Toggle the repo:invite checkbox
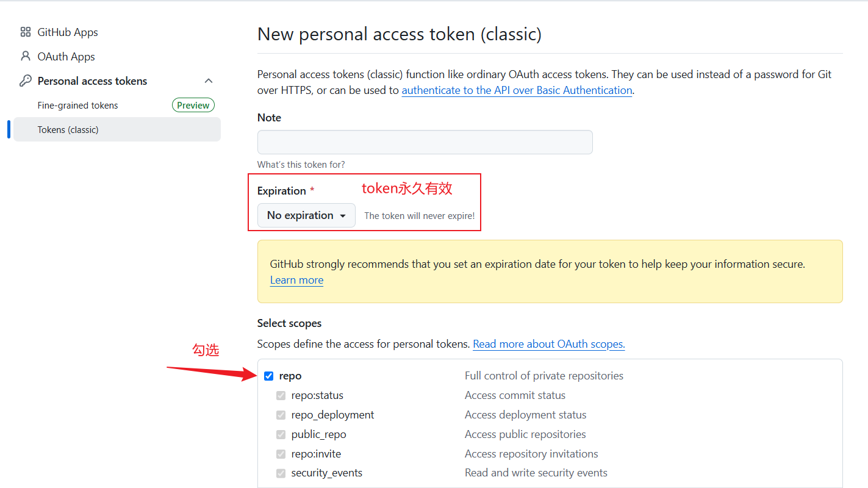This screenshot has height=488, width=868. 281,454
